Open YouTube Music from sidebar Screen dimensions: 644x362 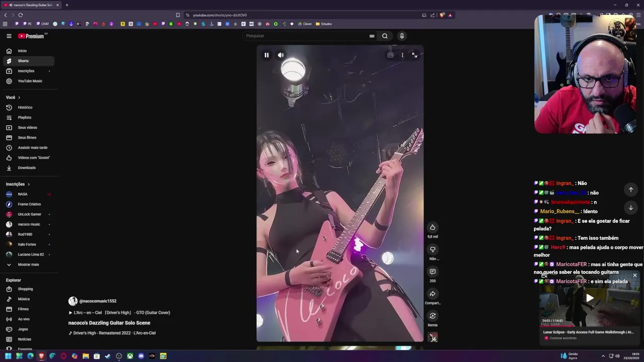tap(29, 81)
